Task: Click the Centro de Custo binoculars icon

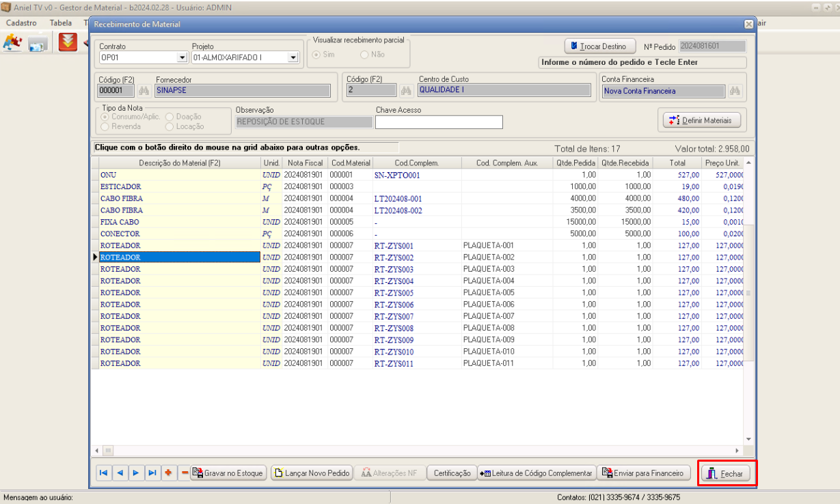Action: 406,91
